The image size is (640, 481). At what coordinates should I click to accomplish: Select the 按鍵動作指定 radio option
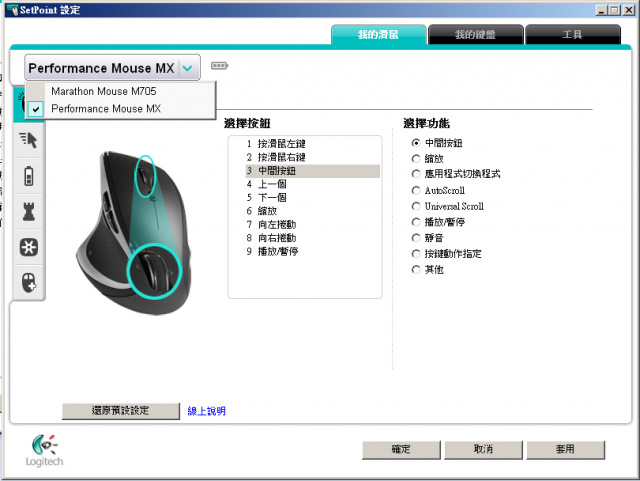[x=416, y=254]
